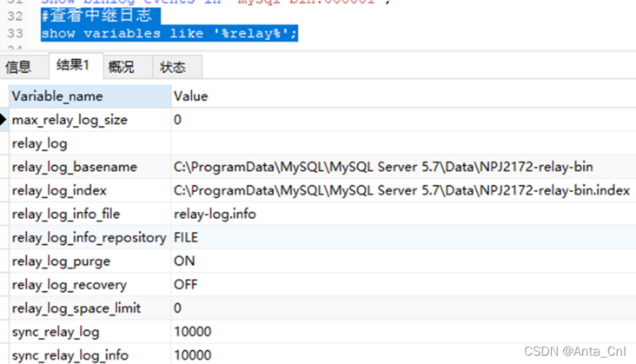This screenshot has height=364, width=636.
Task: Select the relay_log_recovery cell
Action: click(90, 284)
